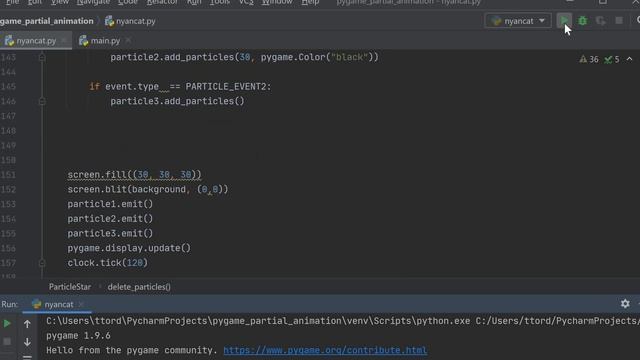Open the Code menu
The height and width of the screenshot is (360, 640).
128,2
